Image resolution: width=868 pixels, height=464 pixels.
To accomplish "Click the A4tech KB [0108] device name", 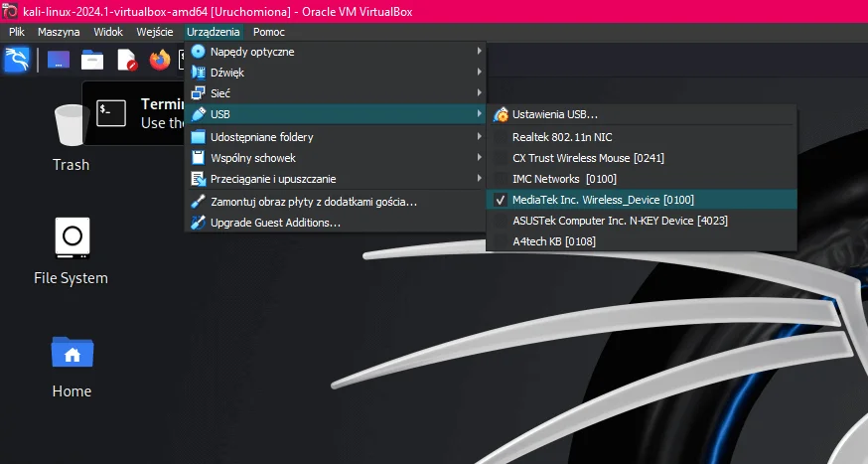I will point(554,241).
